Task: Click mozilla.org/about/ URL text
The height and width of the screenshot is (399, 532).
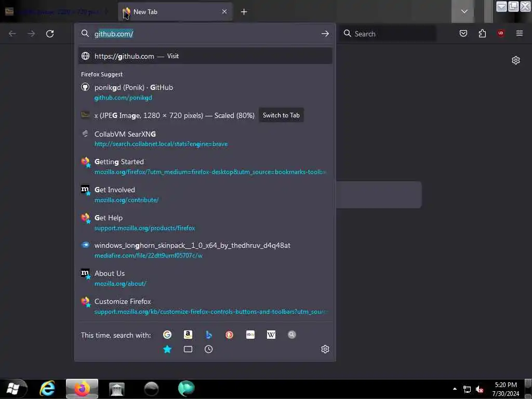Action: (120, 284)
